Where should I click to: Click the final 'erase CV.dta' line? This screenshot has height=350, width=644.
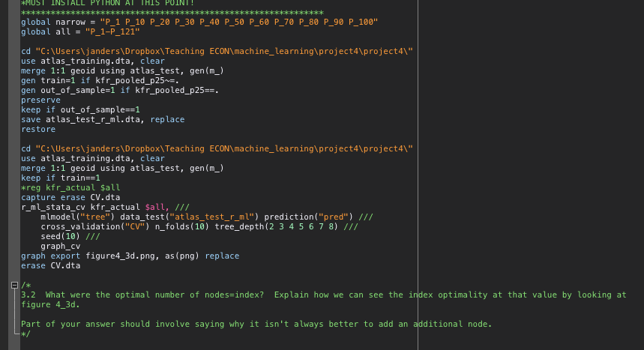click(x=50, y=266)
